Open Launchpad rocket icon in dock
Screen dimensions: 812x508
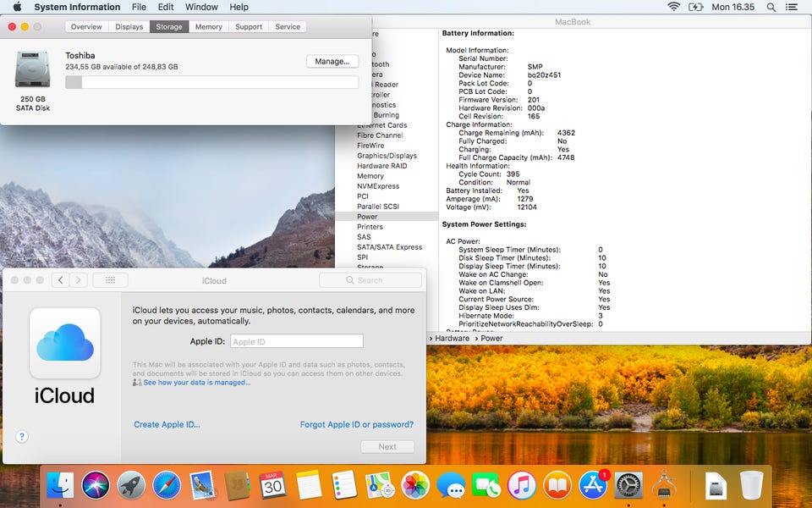pos(131,486)
